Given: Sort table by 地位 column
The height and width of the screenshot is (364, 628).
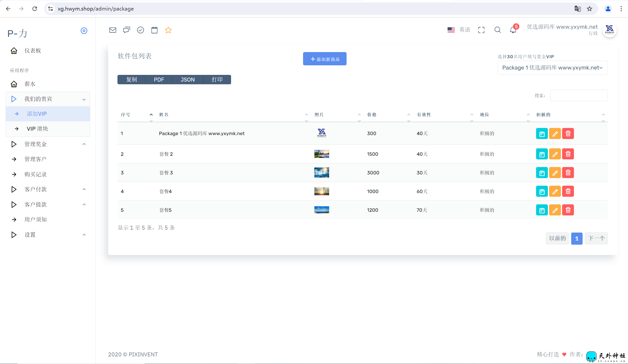Looking at the screenshot, I should [x=505, y=115].
